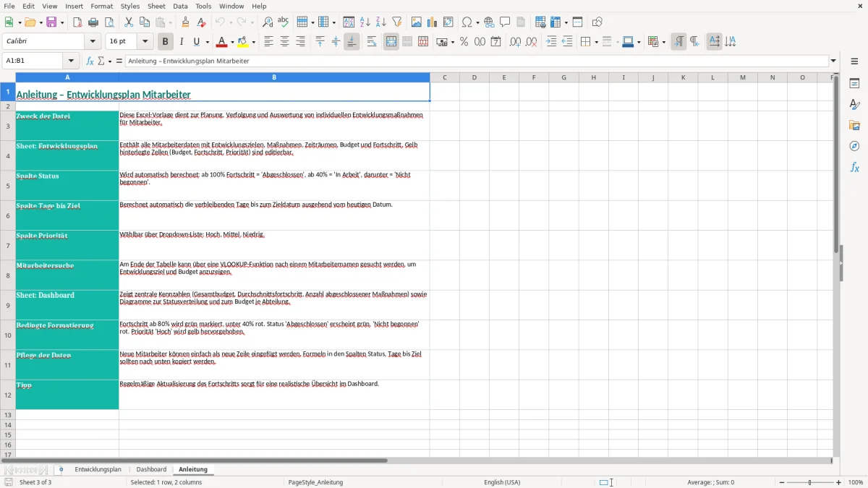Insert a comment
The image size is (868, 488).
click(506, 22)
